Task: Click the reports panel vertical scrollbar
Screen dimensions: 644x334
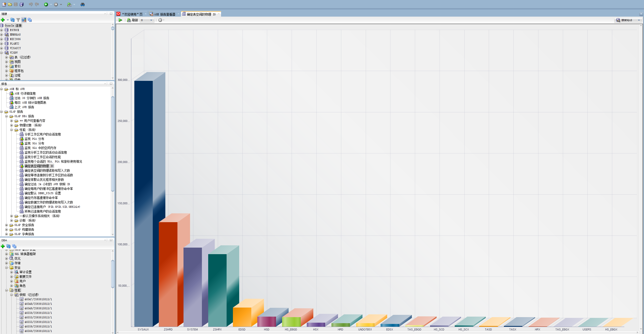Action: tap(113, 144)
